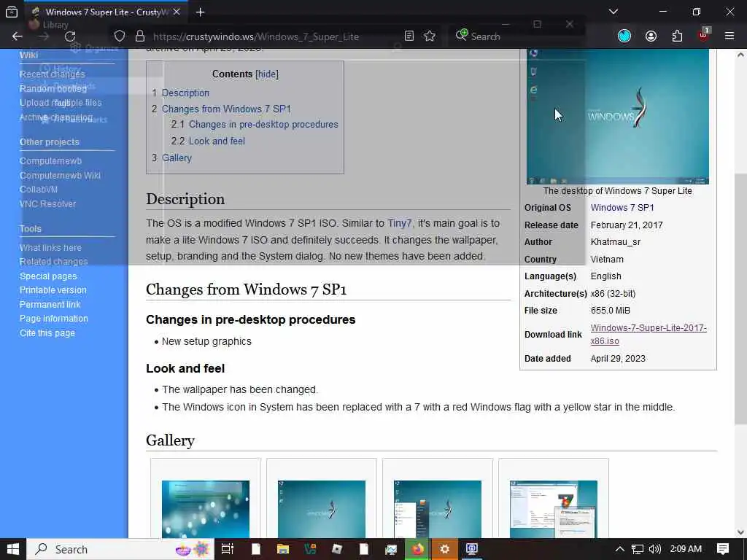Show hidden system tray icons
This screenshot has width=747, height=560.
pos(620,549)
